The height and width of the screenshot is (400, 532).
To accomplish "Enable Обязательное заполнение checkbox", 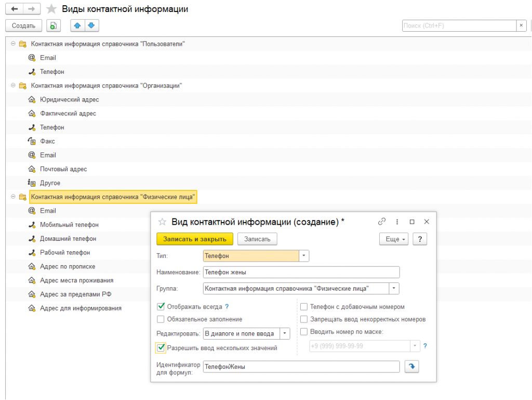I will 161,319.
